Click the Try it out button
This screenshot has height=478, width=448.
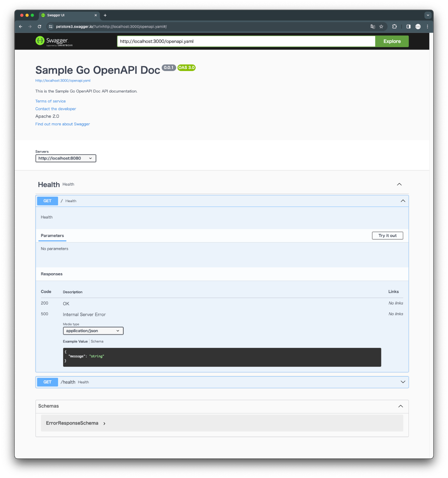click(x=388, y=236)
